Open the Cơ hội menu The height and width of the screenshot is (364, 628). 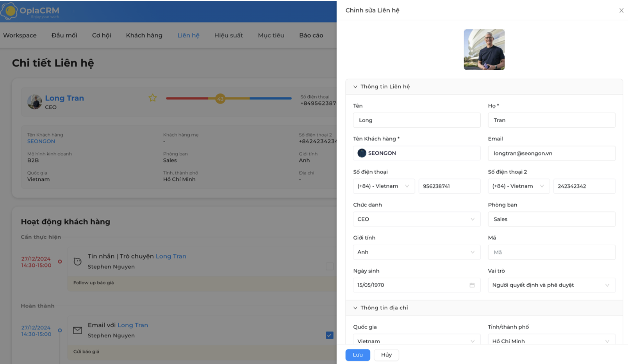point(102,35)
